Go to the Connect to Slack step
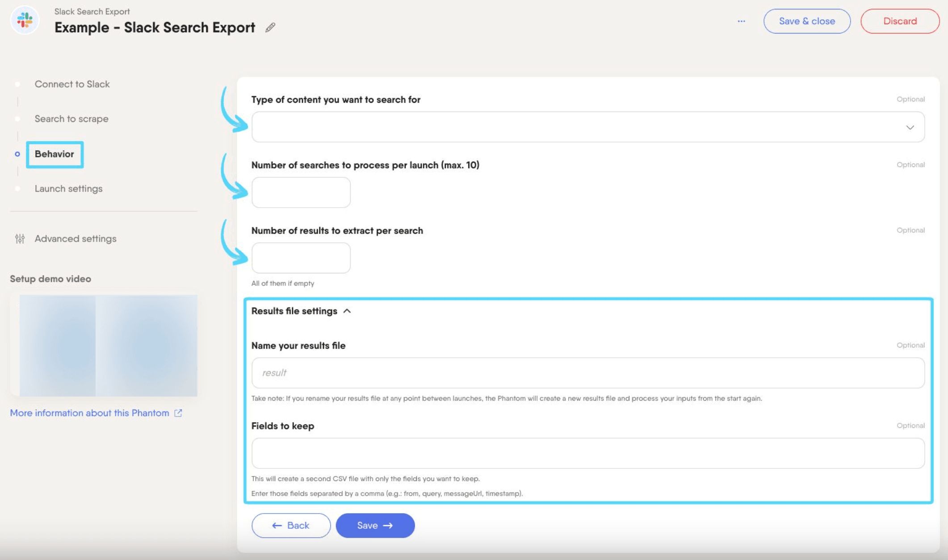948x560 pixels. pos(72,84)
